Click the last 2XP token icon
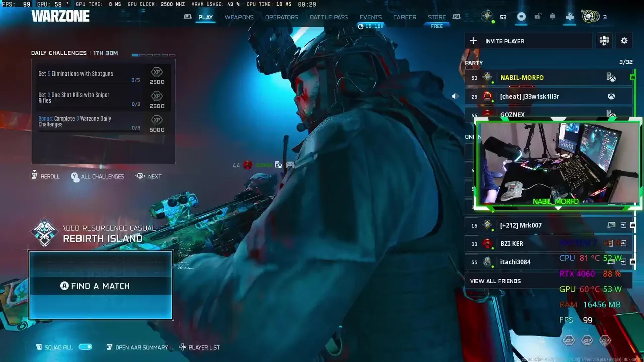The image size is (644, 362). pos(605,340)
